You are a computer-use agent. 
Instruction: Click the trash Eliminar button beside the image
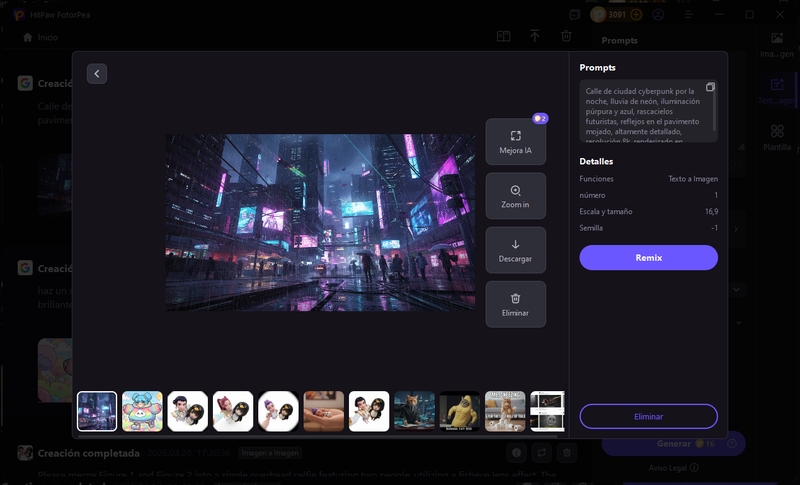(x=515, y=304)
